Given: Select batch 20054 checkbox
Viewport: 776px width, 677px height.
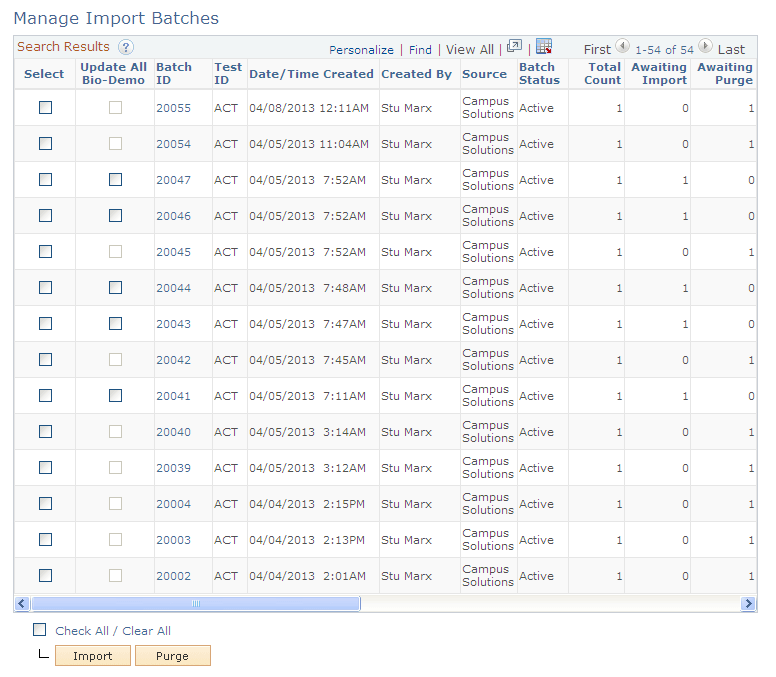Looking at the screenshot, I should tap(46, 144).
